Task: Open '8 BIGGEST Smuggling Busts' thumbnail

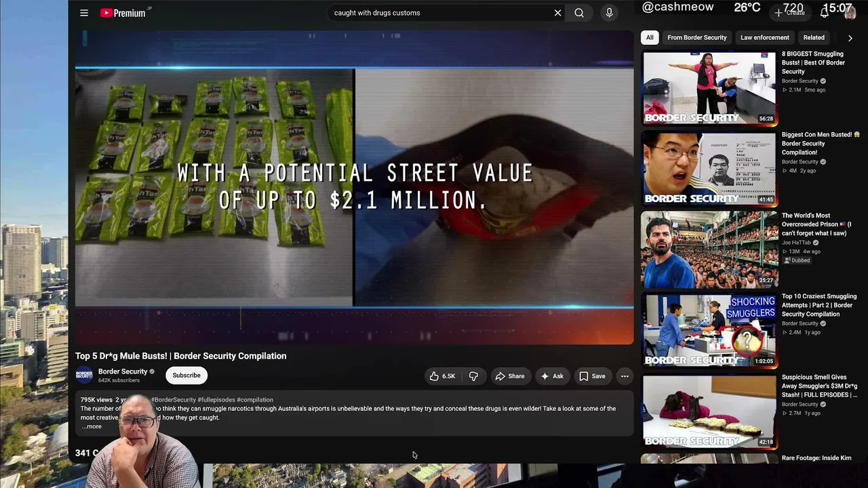Action: (709, 87)
